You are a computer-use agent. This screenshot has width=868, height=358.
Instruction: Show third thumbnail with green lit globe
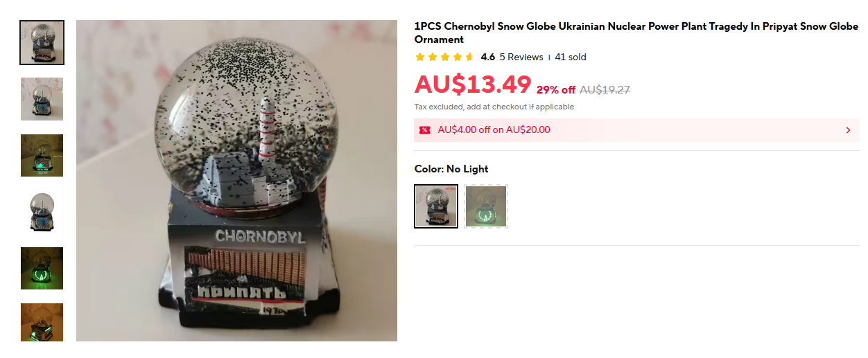(42, 155)
